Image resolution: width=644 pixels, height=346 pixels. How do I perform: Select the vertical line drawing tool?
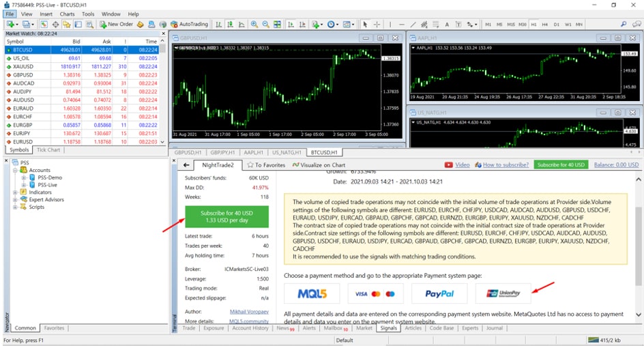[x=390, y=25]
